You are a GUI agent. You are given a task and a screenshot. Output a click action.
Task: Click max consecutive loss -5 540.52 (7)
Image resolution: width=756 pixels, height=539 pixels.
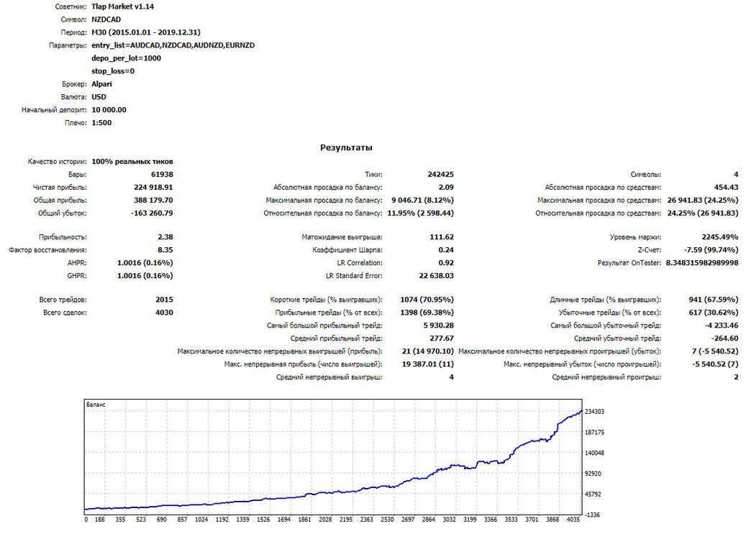(x=716, y=364)
